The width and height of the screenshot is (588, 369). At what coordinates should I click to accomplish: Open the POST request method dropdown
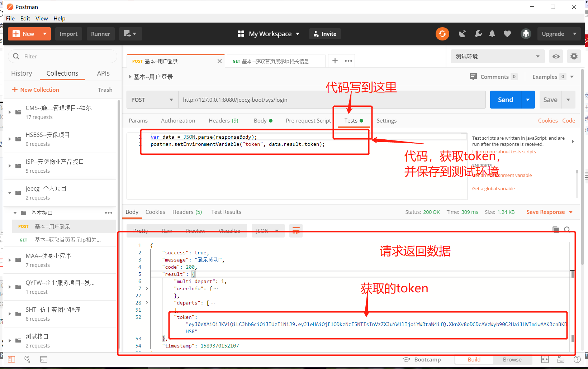152,100
